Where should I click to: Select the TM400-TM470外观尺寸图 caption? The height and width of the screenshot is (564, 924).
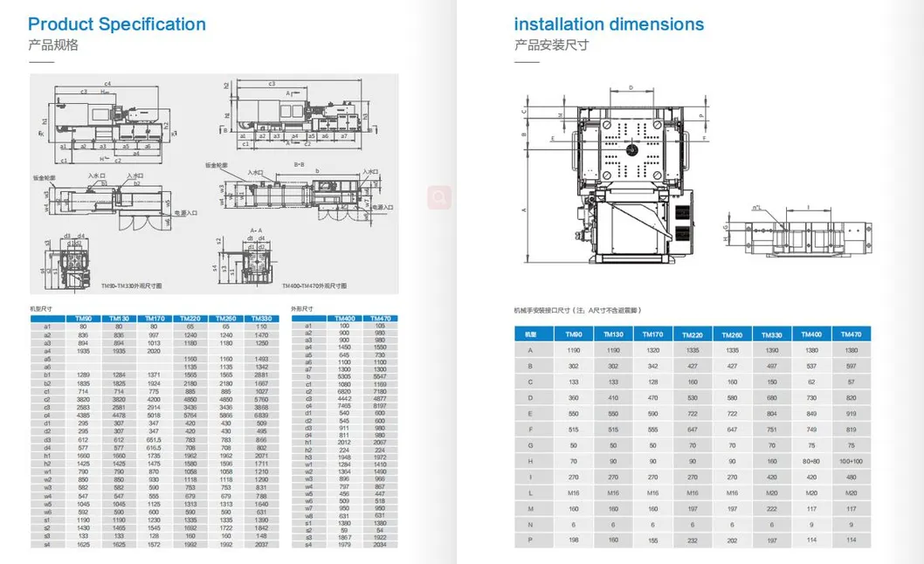click(x=315, y=285)
